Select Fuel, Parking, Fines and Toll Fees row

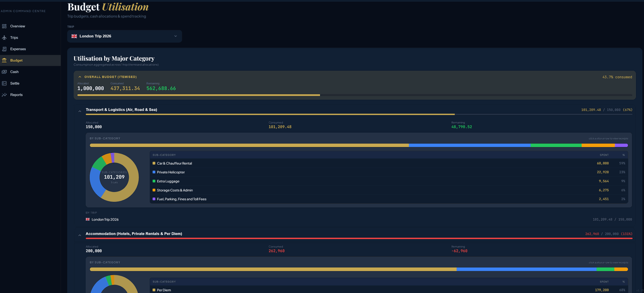pyautogui.click(x=389, y=199)
